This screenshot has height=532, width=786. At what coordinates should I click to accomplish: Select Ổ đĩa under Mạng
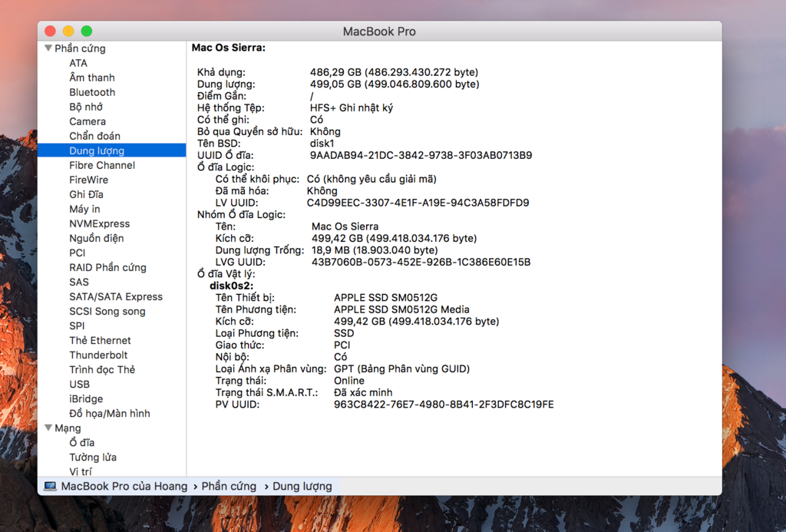tap(81, 442)
